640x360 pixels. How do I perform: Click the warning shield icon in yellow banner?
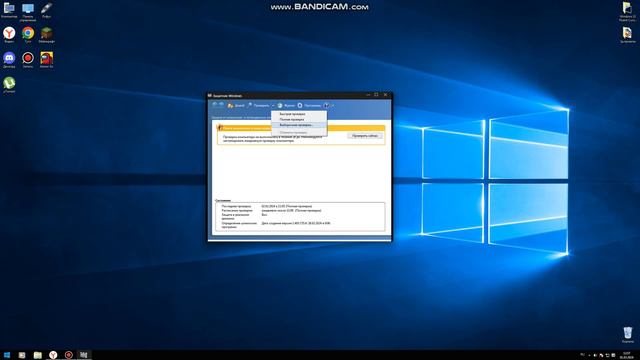(x=220, y=128)
